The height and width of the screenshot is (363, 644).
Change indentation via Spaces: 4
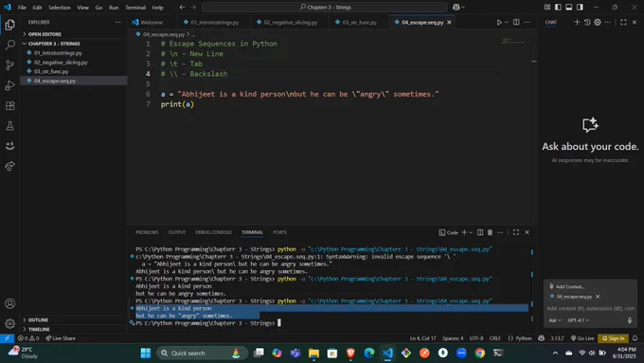point(453,338)
